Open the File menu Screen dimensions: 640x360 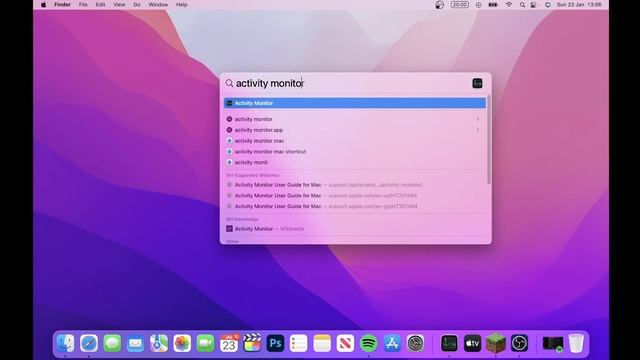point(83,5)
